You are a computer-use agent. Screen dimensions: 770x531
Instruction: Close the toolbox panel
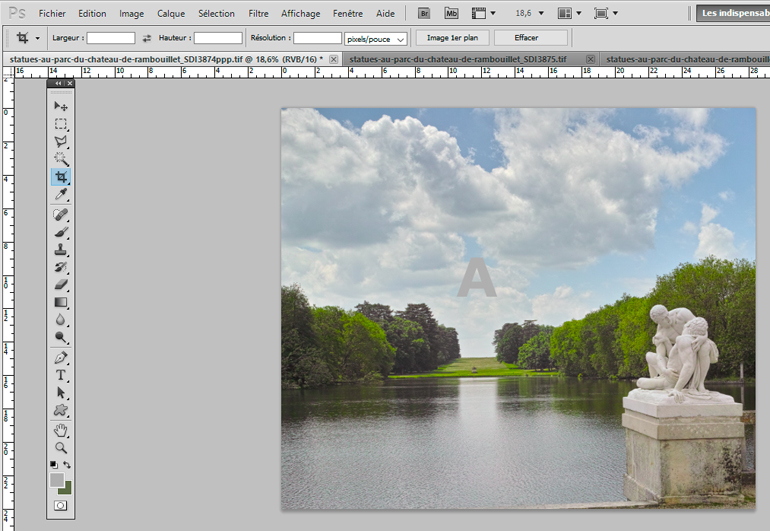[x=70, y=84]
